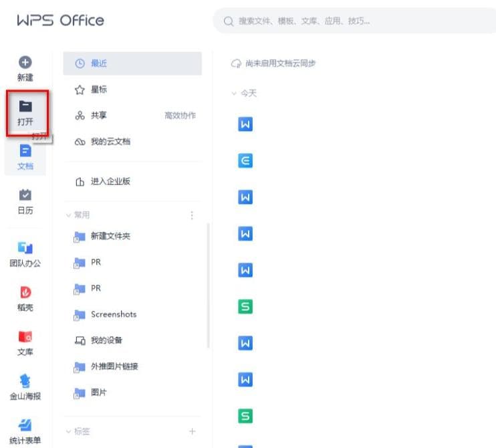496x448 pixels.
Task: Click the folder list vertical scrollbar
Action: click(x=208, y=286)
